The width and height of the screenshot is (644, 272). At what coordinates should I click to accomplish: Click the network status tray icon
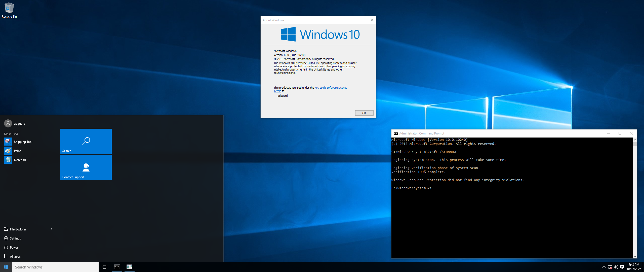pyautogui.click(x=610, y=267)
